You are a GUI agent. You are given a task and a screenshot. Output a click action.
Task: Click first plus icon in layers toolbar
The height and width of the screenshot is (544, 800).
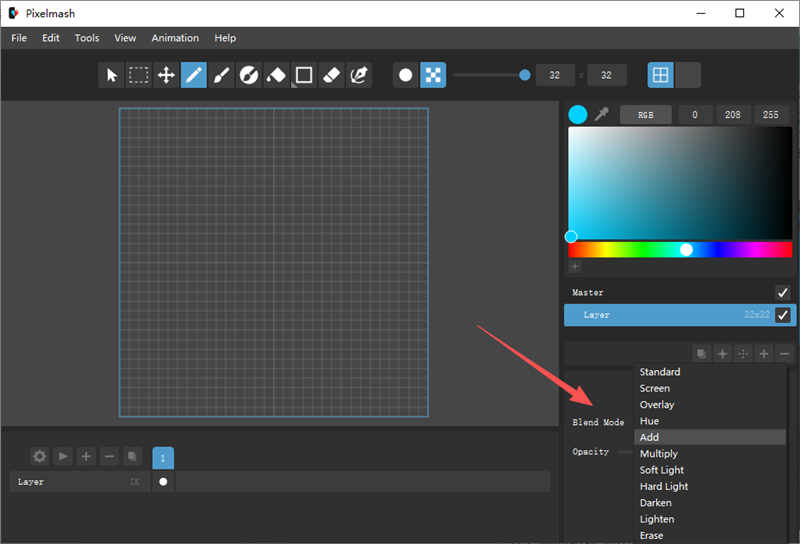click(x=722, y=354)
